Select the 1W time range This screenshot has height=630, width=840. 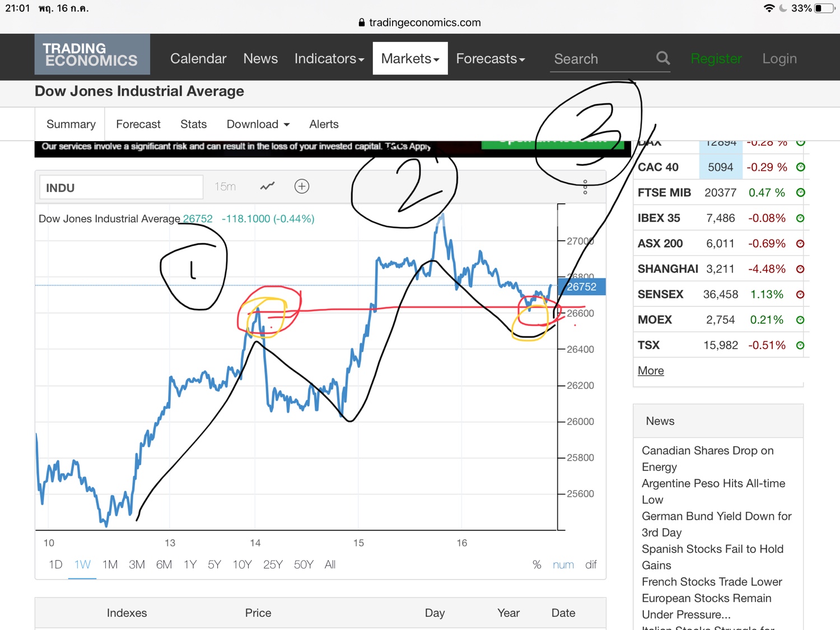click(82, 564)
